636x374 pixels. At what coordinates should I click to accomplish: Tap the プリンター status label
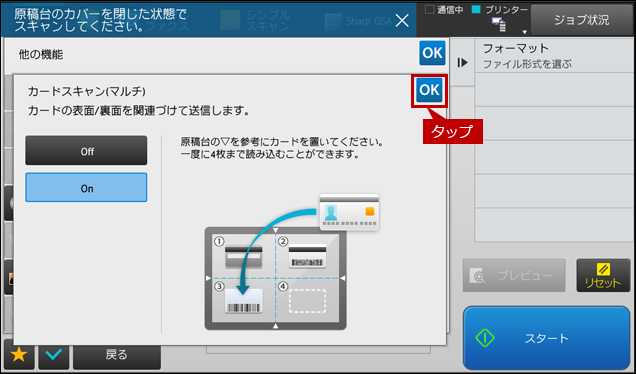pos(507,10)
